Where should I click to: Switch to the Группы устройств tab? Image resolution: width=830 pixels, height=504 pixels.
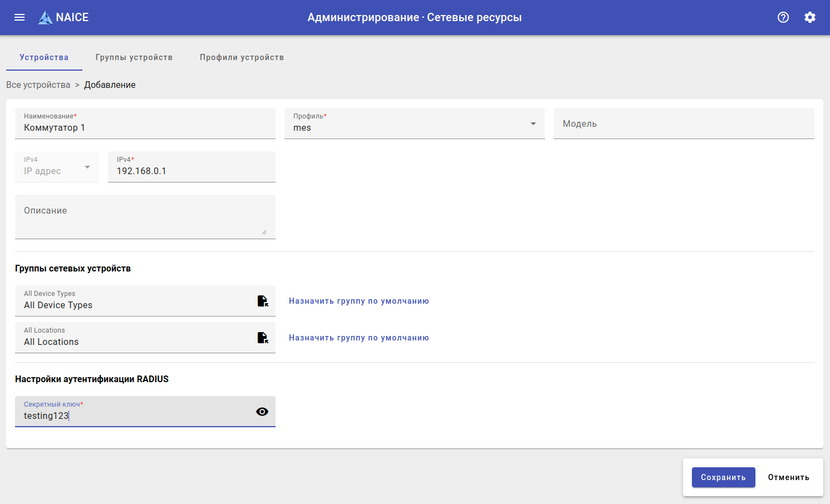click(134, 57)
